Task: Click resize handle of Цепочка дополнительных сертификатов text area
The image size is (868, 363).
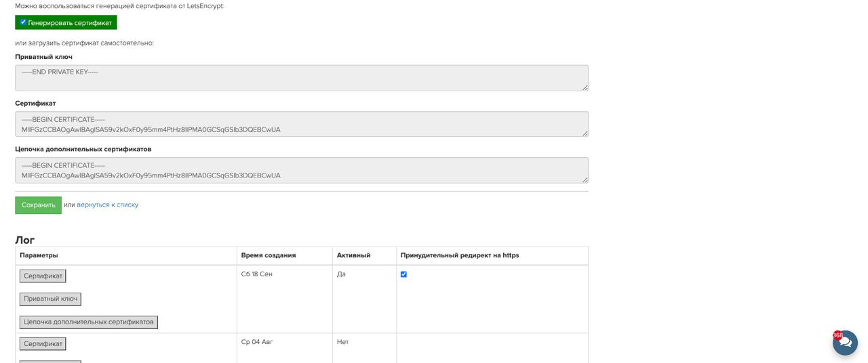Action: (x=585, y=179)
